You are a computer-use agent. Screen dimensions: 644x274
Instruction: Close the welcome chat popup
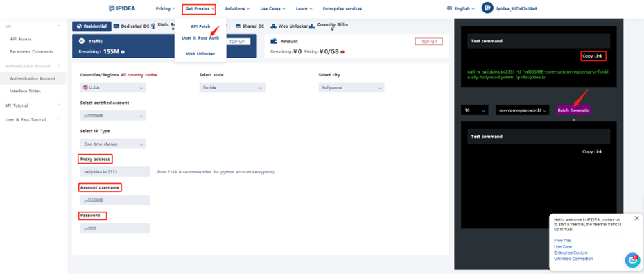click(x=636, y=218)
